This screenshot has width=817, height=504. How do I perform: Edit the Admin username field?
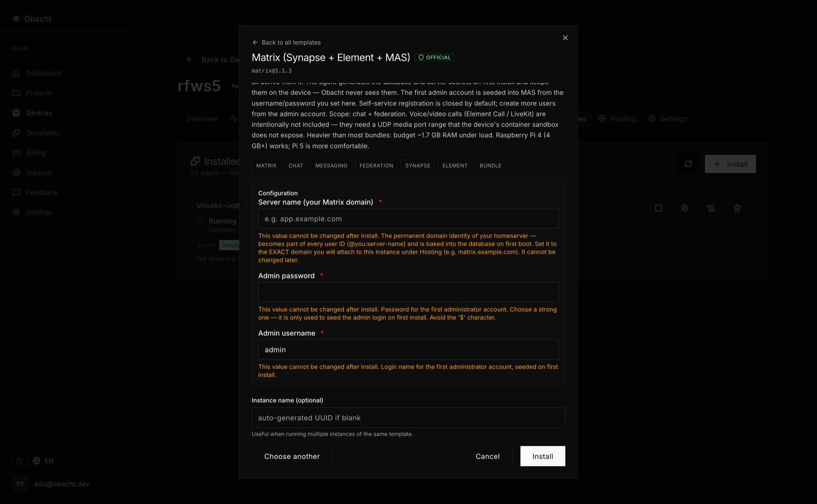click(x=408, y=350)
